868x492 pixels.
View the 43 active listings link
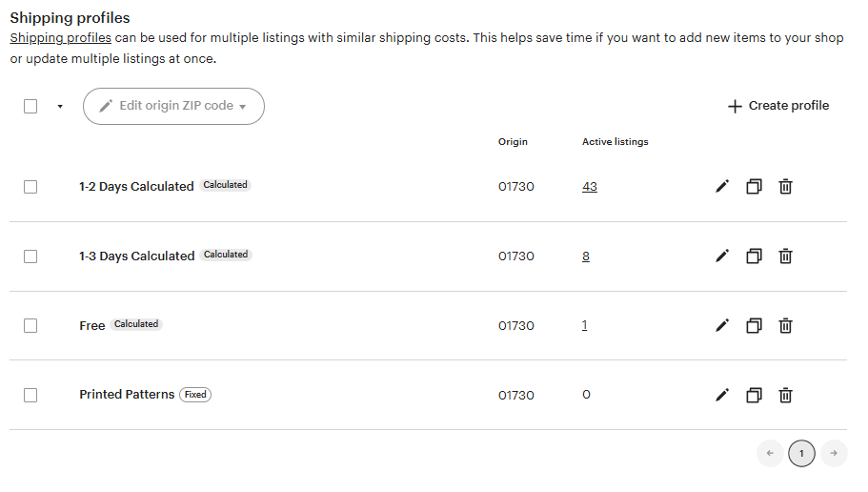[590, 187]
